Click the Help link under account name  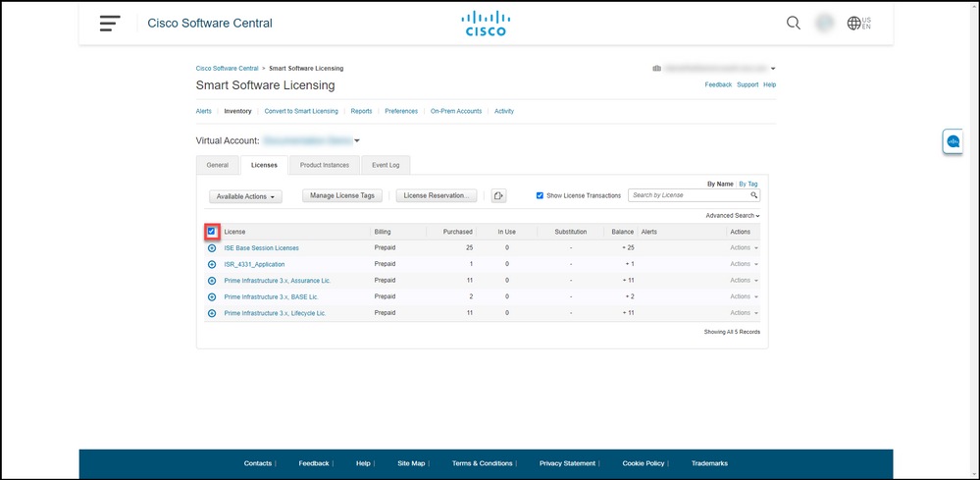[x=769, y=84]
